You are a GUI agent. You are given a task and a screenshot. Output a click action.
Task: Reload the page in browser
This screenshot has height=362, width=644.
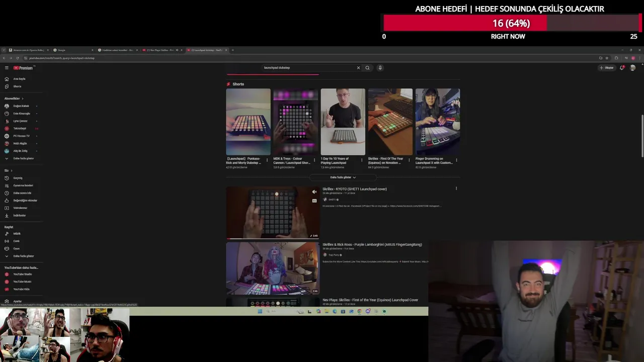click(18, 58)
